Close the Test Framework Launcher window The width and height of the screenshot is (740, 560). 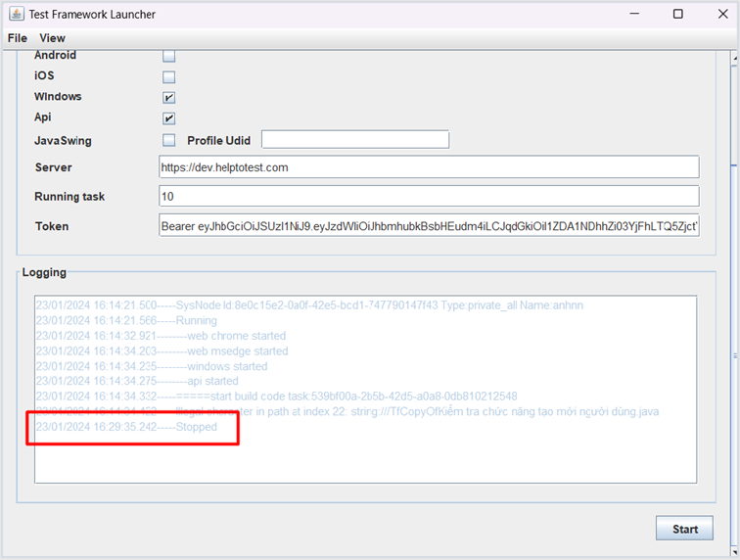(x=719, y=15)
